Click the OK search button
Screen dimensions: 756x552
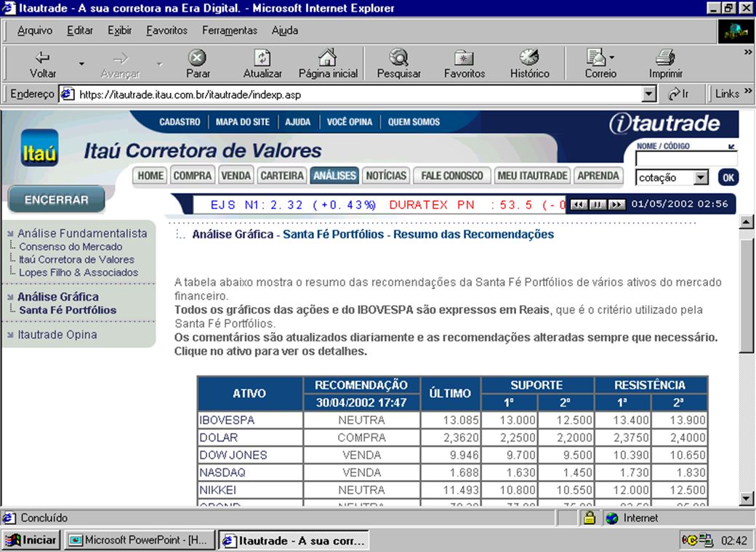(728, 178)
